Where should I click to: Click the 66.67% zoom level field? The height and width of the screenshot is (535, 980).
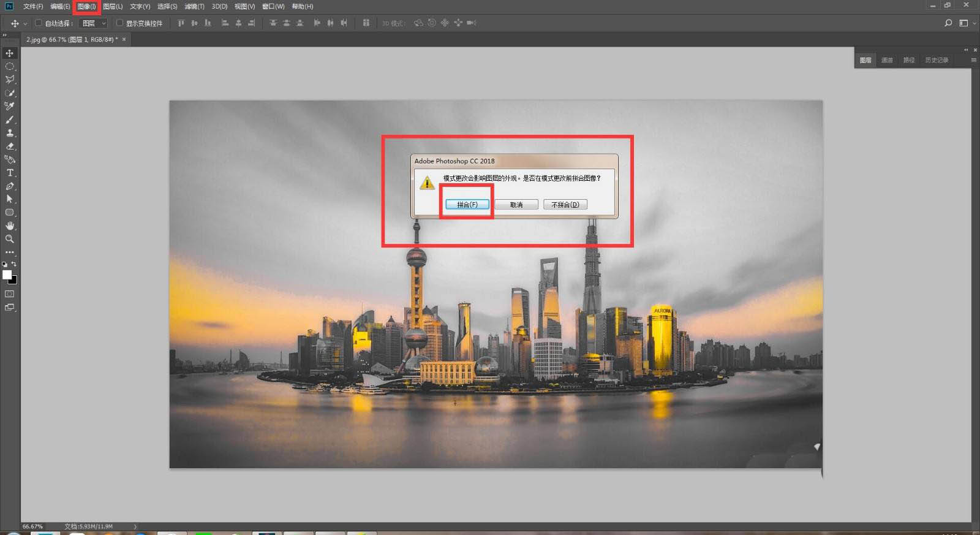click(x=32, y=526)
